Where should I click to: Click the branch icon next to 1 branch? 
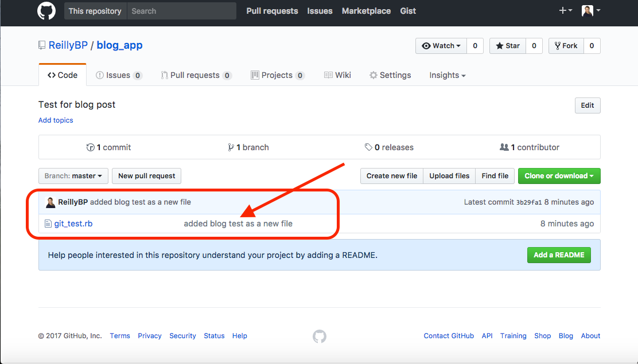[232, 147]
